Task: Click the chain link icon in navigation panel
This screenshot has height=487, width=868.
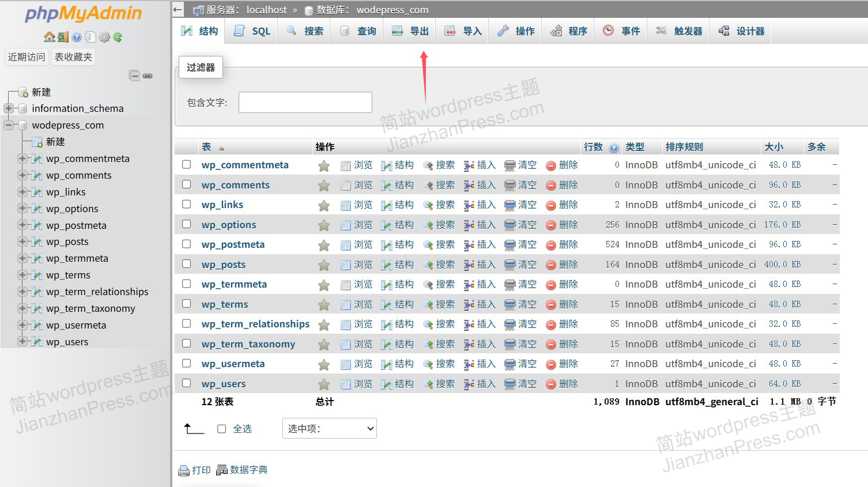Action: pos(148,75)
